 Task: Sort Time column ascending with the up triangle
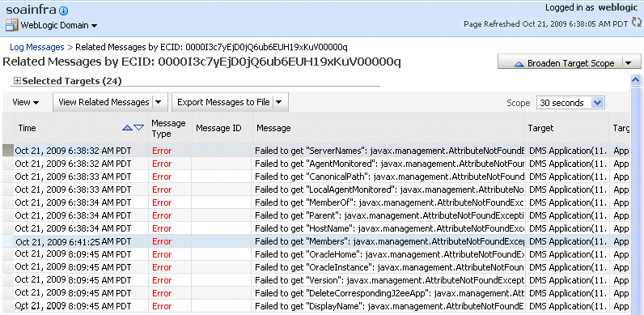(x=128, y=128)
